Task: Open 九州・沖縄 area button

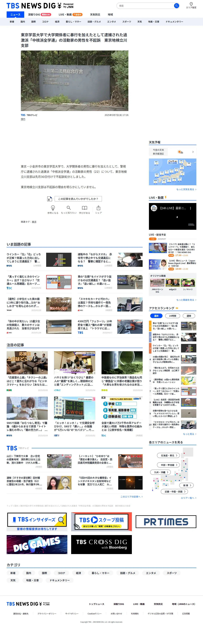Action: 161,472
